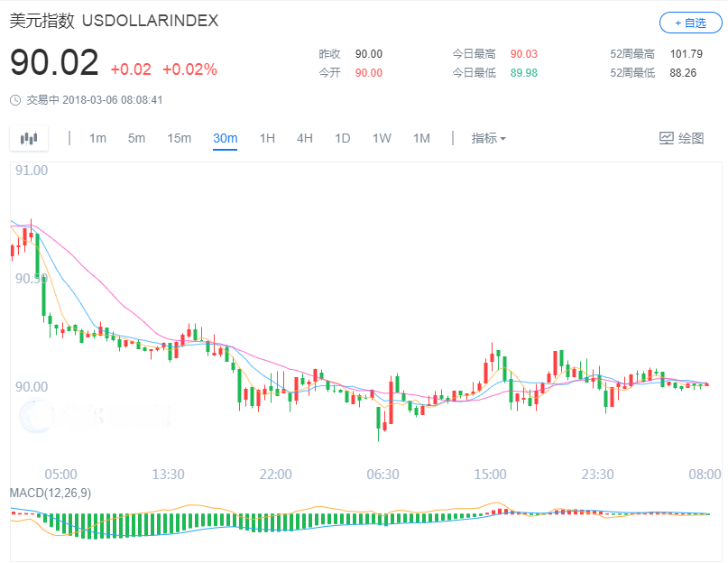
Task: Choose the active 30m interval
Action: tap(225, 138)
